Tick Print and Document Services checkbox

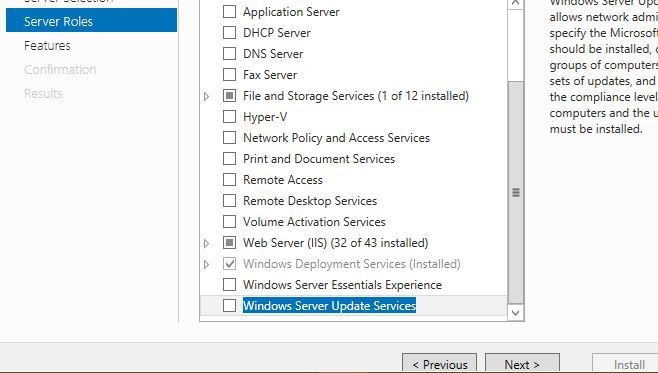pyautogui.click(x=229, y=159)
